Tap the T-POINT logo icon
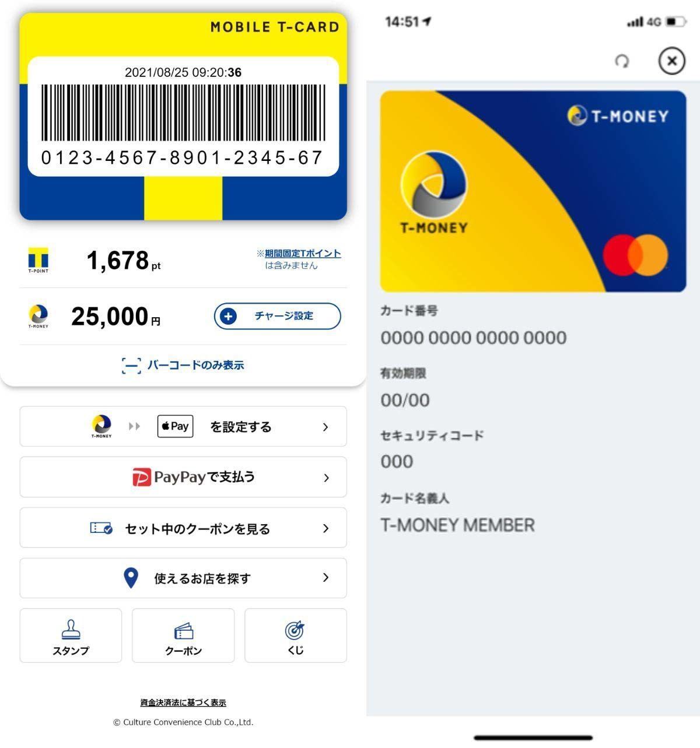 (x=38, y=260)
